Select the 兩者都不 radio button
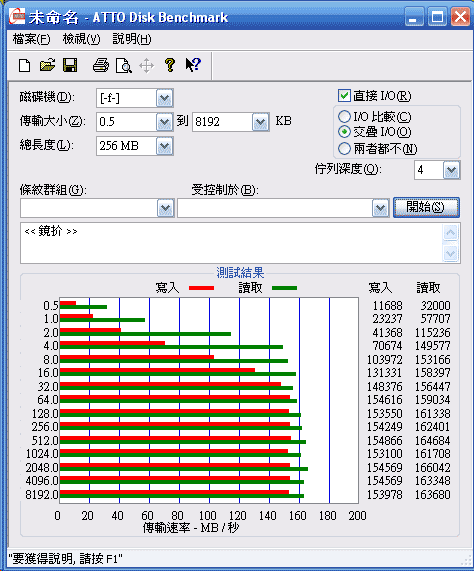The image size is (474, 571). tap(344, 149)
